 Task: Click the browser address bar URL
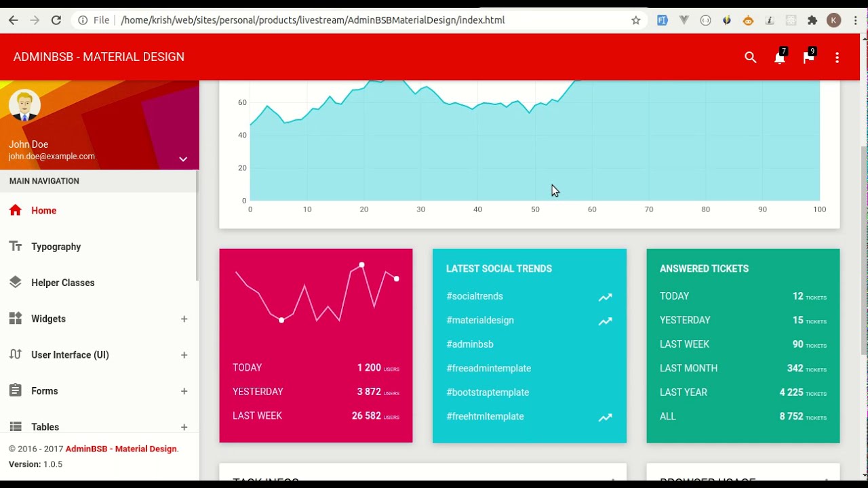point(313,20)
